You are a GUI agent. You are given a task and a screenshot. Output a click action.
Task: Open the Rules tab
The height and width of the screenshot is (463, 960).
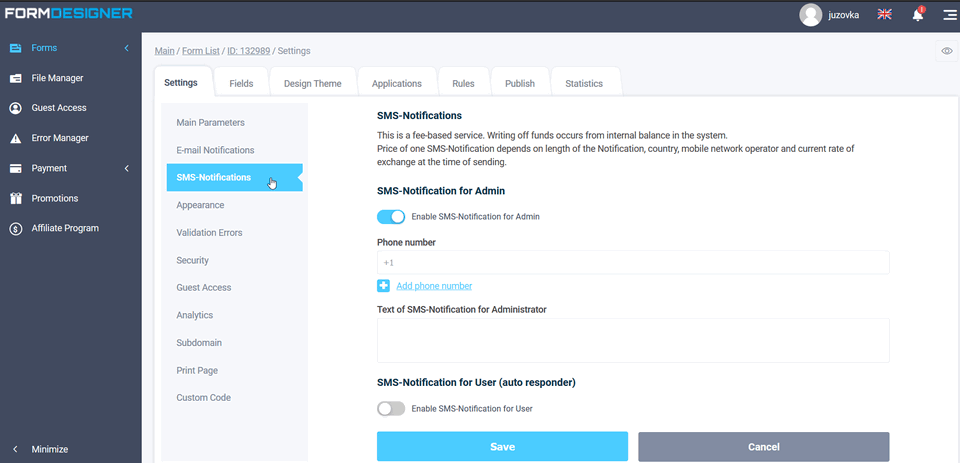[463, 83]
